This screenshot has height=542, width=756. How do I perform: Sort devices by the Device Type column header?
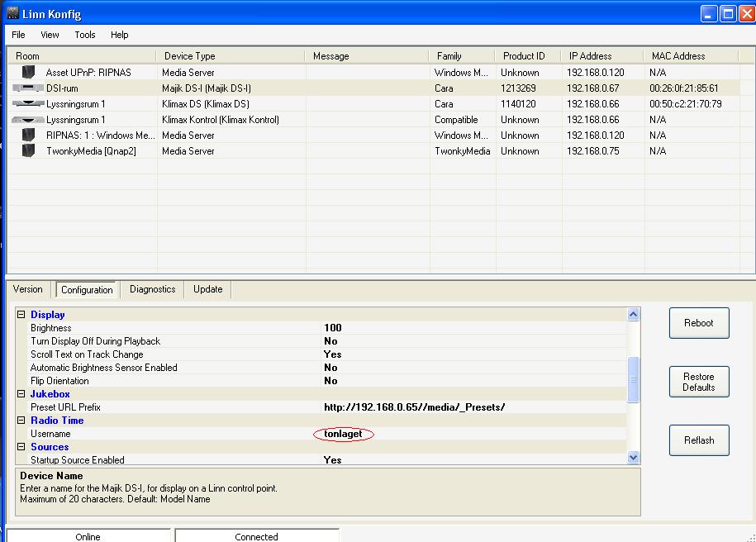point(231,56)
